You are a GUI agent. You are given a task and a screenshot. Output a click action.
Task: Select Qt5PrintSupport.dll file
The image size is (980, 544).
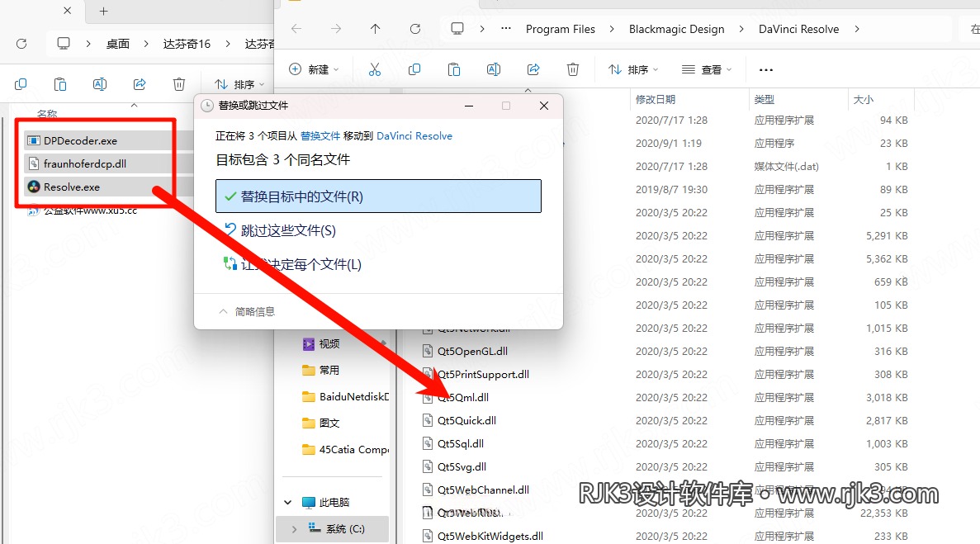[483, 374]
